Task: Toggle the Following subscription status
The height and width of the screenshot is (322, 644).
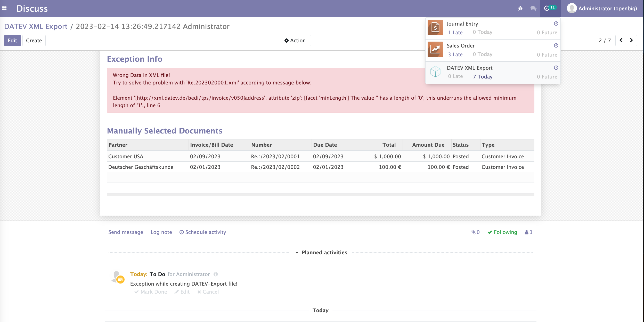Action: [502, 232]
